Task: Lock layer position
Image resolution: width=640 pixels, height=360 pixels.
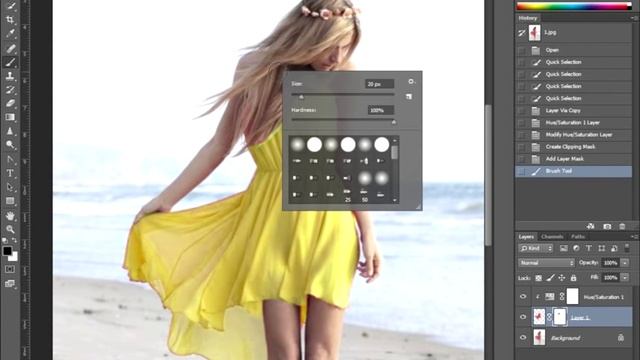Action: (562, 278)
